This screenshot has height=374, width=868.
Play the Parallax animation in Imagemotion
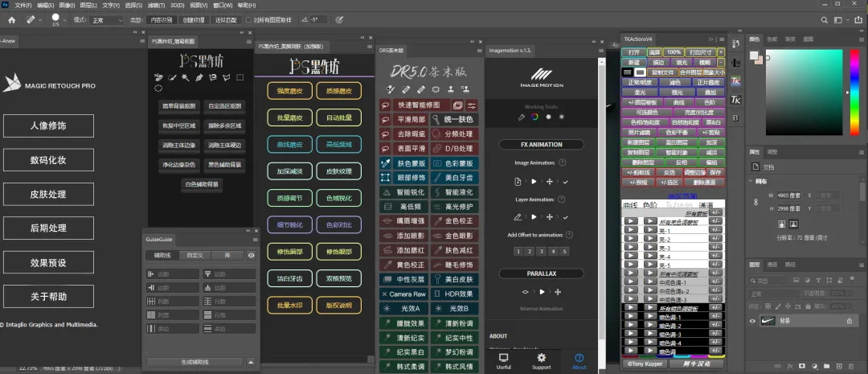coord(542,291)
